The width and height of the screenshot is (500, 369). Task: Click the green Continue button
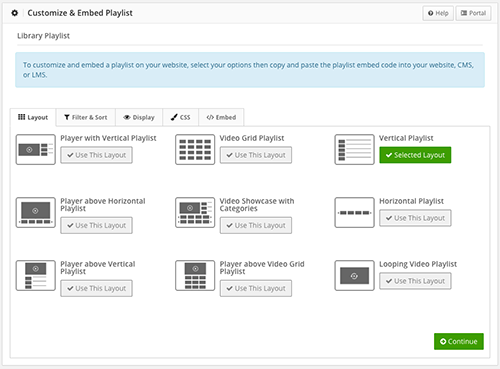pyautogui.click(x=459, y=341)
